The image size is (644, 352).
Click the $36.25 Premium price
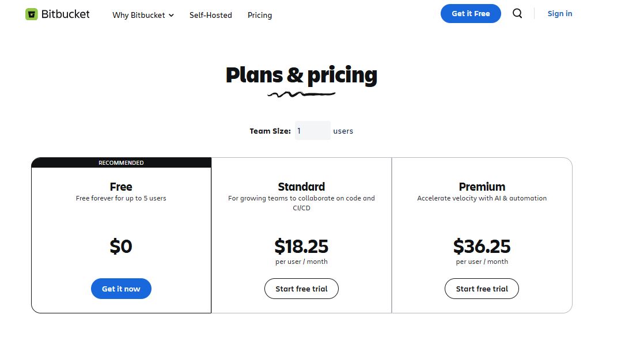pos(482,247)
